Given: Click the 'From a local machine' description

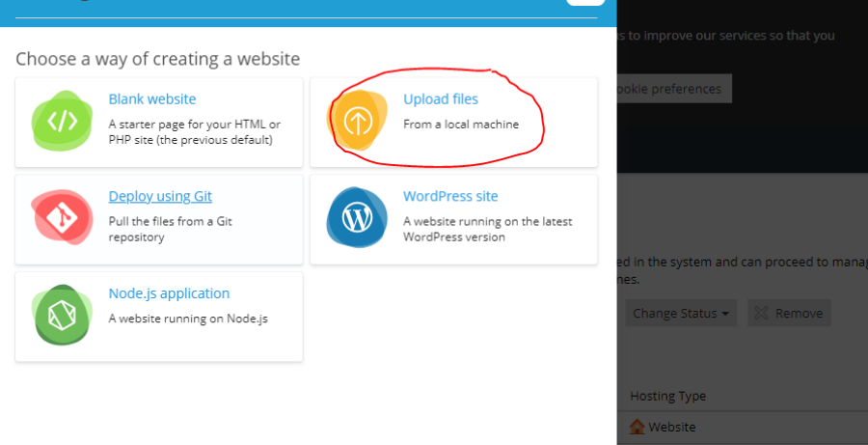Looking at the screenshot, I should pyautogui.click(x=460, y=124).
